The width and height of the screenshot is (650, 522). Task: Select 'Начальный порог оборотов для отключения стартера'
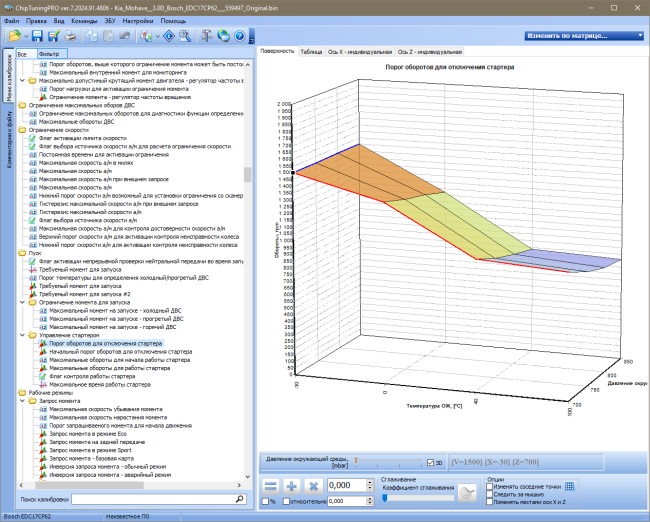(x=121, y=352)
